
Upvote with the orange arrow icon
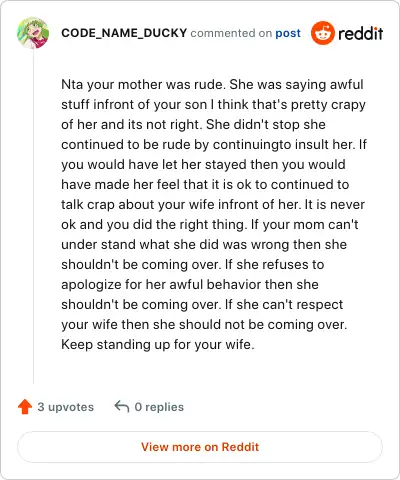tap(25, 407)
